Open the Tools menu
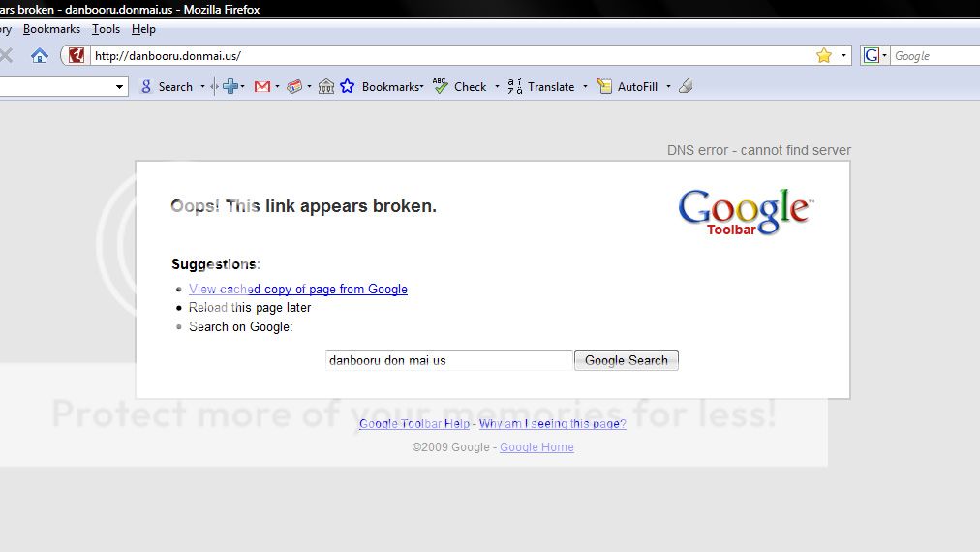The image size is (980, 552). [x=106, y=29]
